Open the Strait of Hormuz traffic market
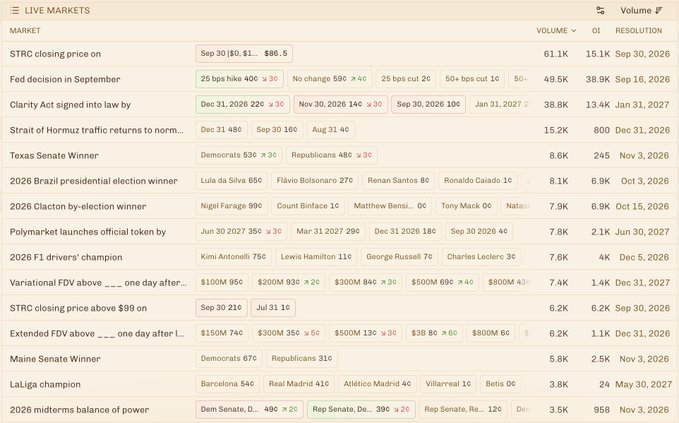The height and width of the screenshot is (423, 679). click(97, 130)
